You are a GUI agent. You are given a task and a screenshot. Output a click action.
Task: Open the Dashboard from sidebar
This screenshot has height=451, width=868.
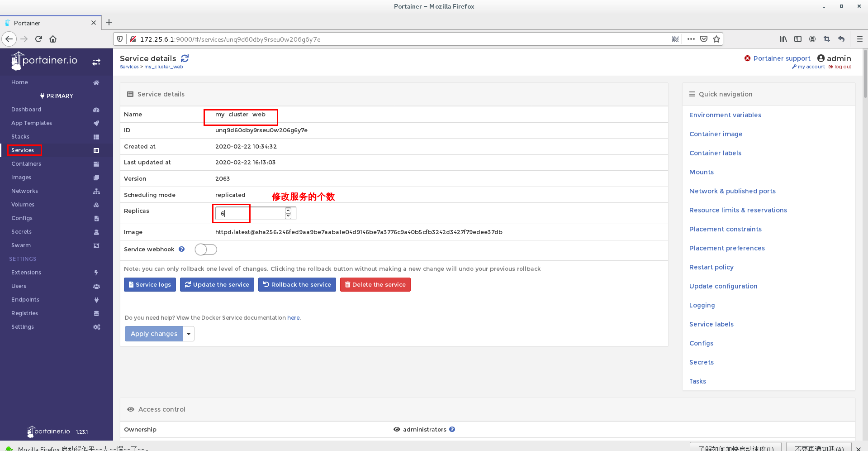point(26,109)
